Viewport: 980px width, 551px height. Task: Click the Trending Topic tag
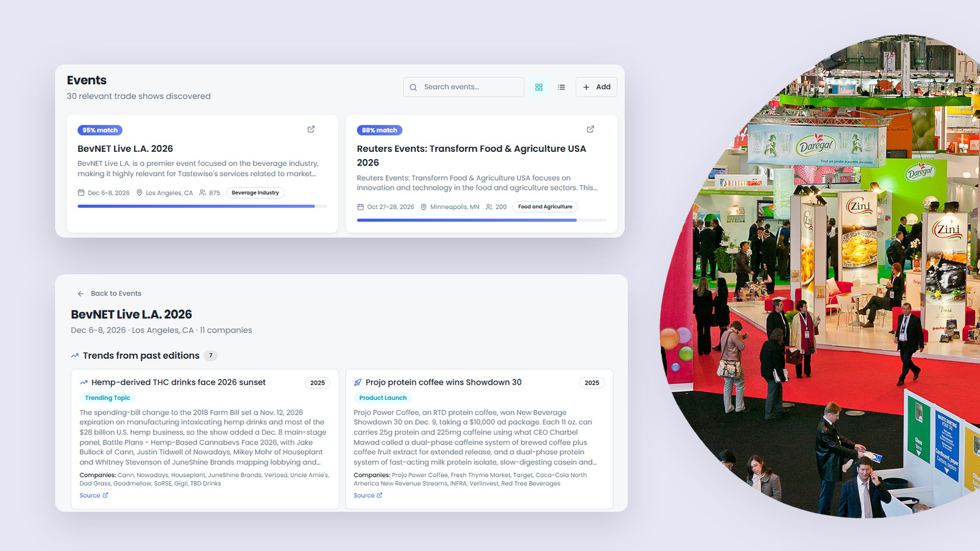pos(107,398)
